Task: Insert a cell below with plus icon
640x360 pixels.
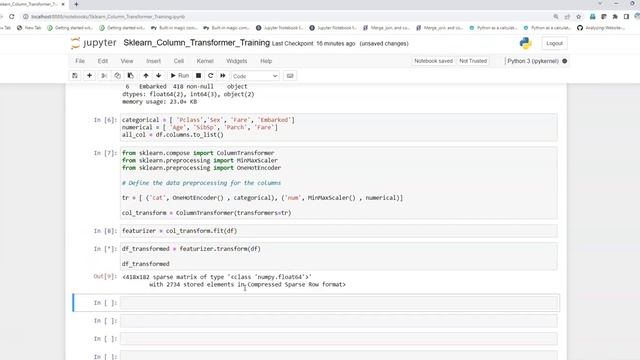Action: click(89, 76)
